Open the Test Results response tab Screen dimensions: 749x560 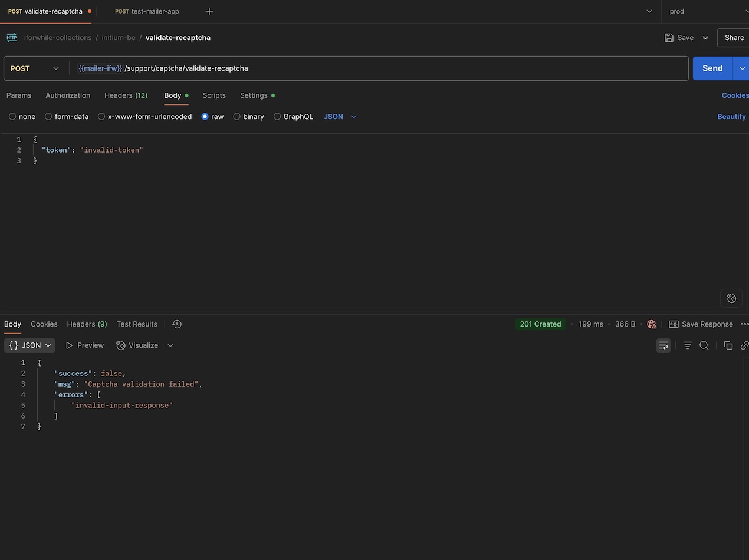(137, 324)
